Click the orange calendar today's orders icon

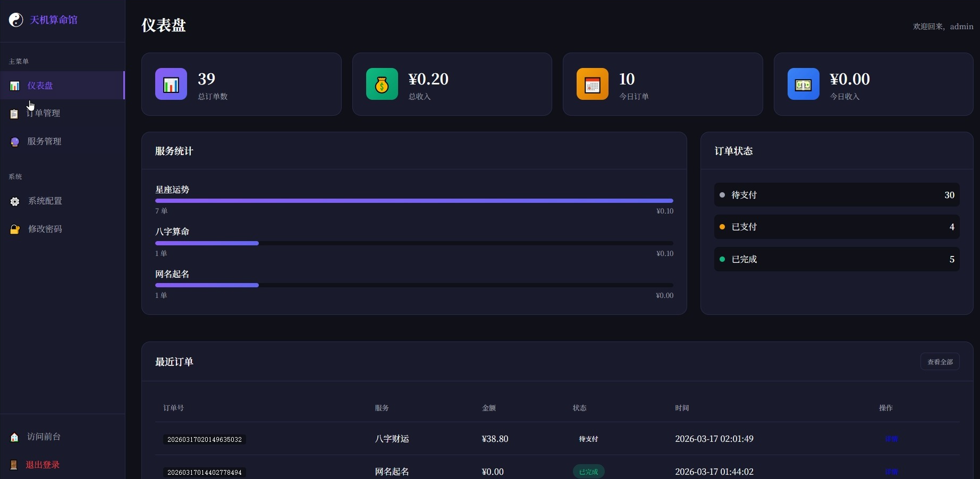pos(592,84)
